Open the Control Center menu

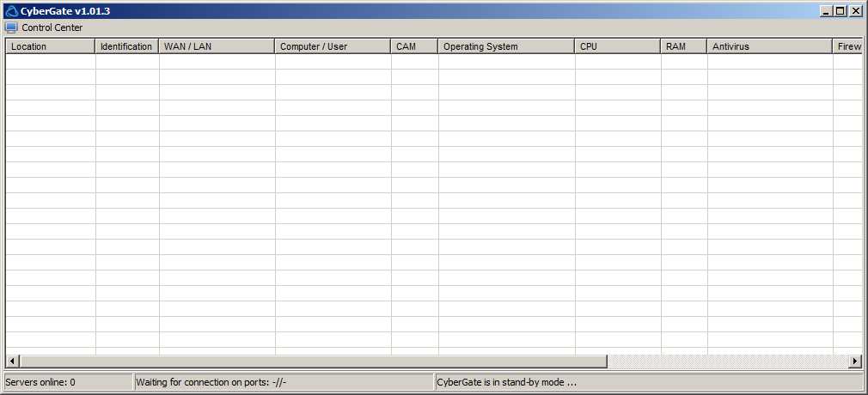52,27
